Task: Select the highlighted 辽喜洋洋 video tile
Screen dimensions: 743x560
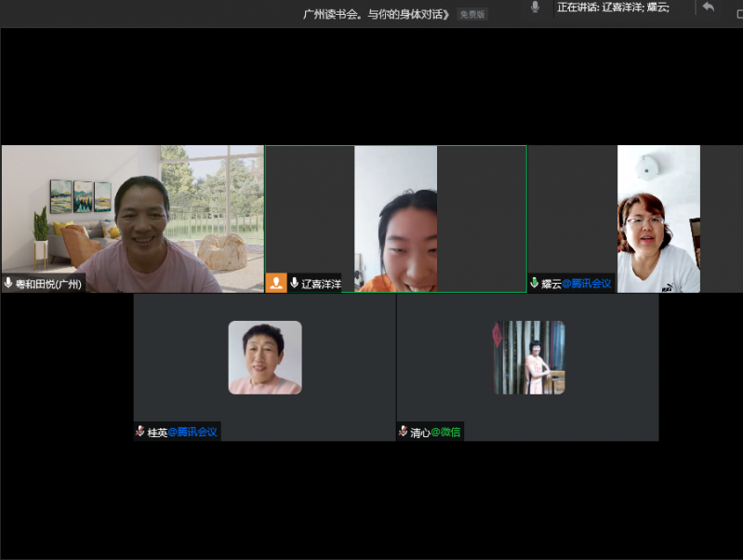Action: pyautogui.click(x=395, y=219)
